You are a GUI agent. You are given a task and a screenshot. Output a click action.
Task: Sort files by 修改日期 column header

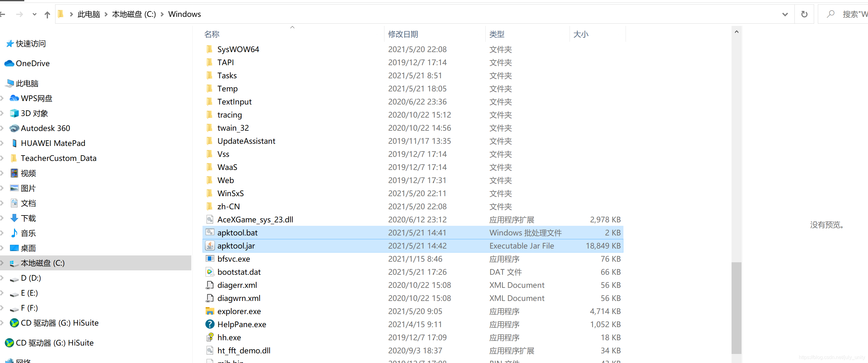403,34
